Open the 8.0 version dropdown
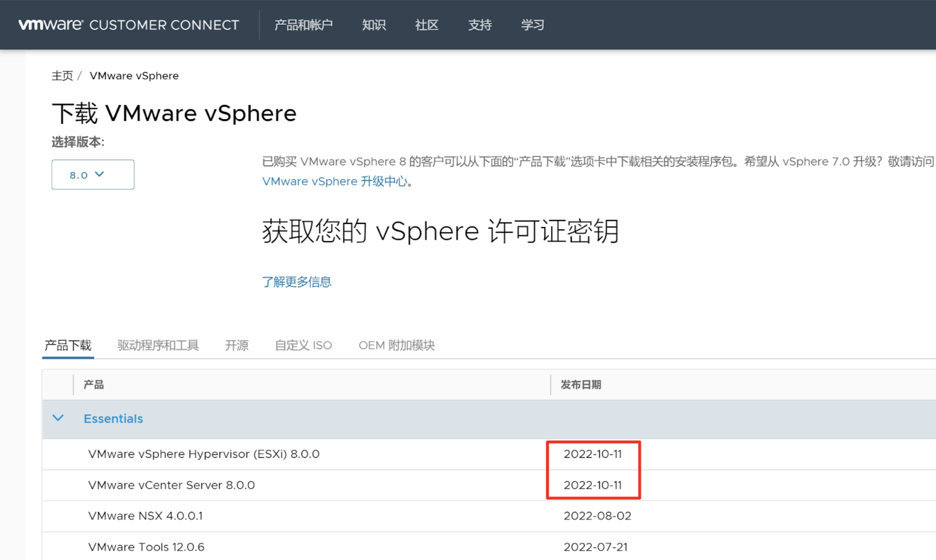This screenshot has width=936, height=560. [93, 174]
